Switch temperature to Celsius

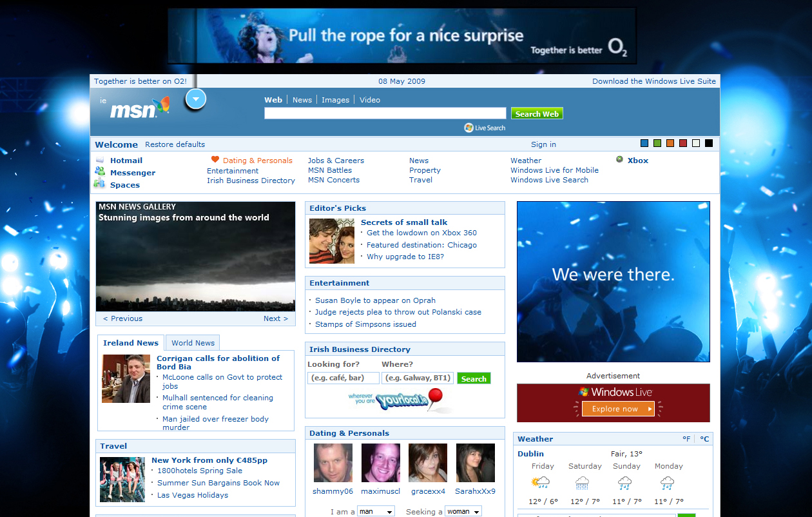pyautogui.click(x=704, y=439)
